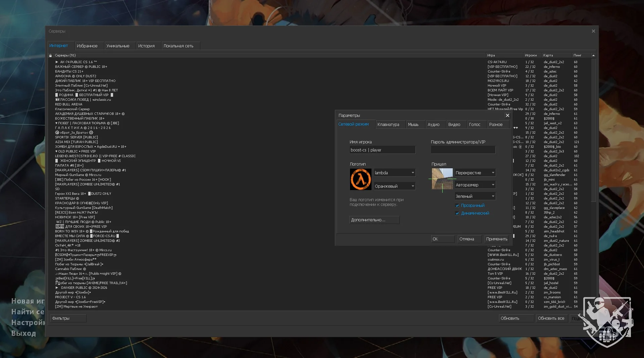Click the Имя игрока input field
644x358 pixels.
(382, 150)
